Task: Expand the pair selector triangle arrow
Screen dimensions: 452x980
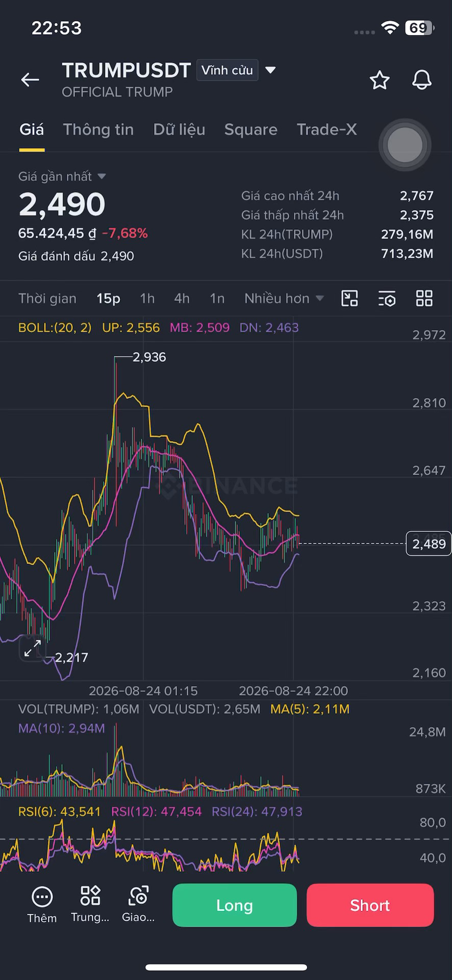Action: [271, 70]
